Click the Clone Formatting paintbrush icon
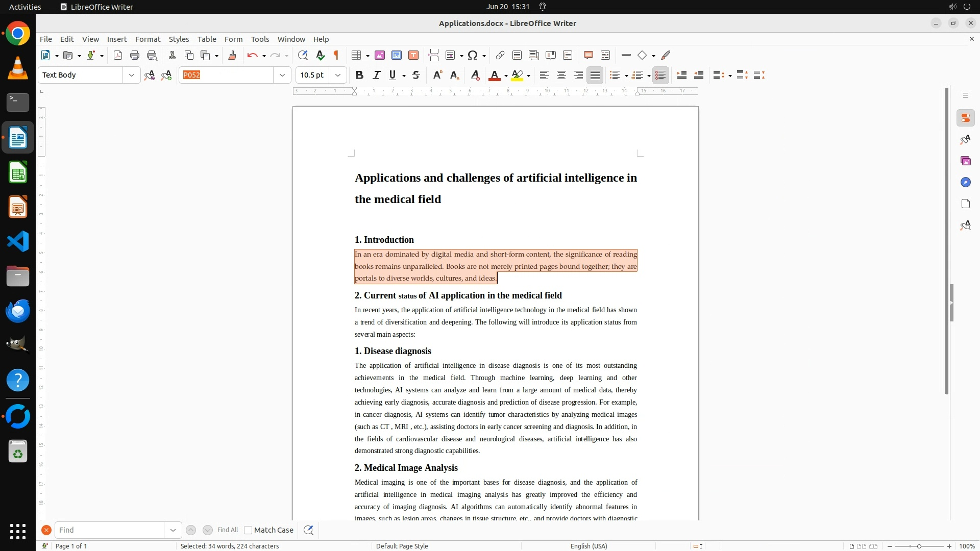Viewport: 980px width, 551px height. (x=232, y=55)
